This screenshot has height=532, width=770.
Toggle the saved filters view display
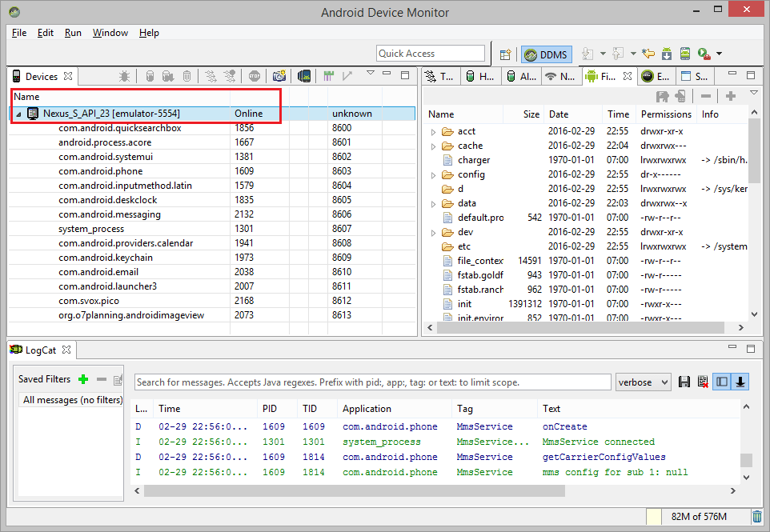click(x=721, y=382)
